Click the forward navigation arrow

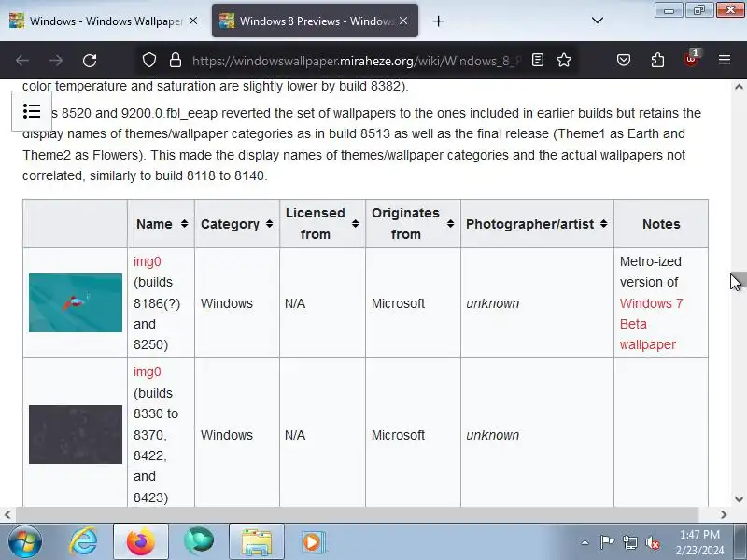pyautogui.click(x=56, y=61)
